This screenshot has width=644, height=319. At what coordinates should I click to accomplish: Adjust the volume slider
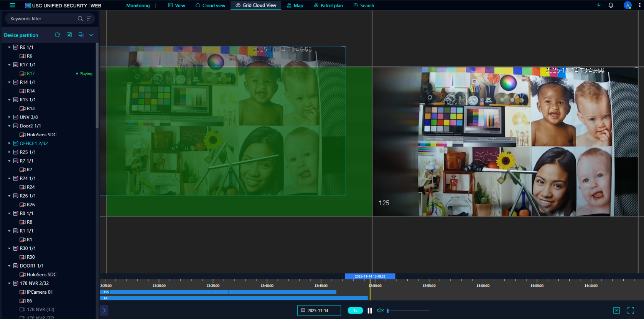point(408,311)
